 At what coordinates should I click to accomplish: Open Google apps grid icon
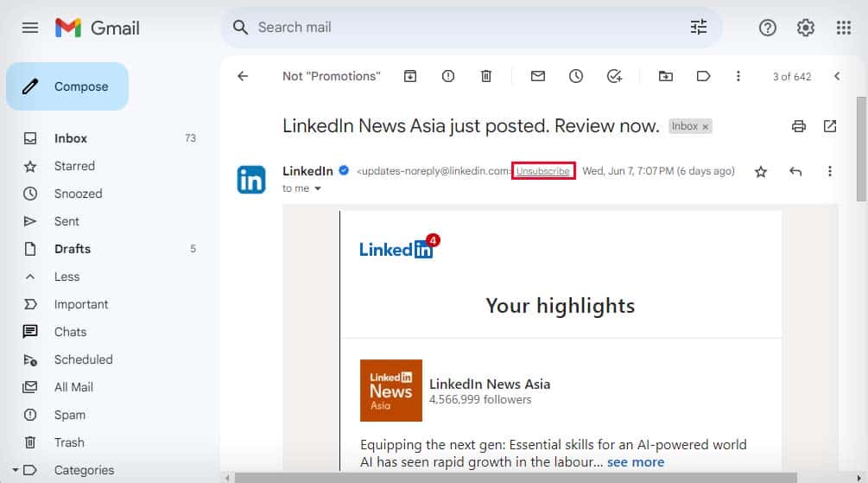pyautogui.click(x=844, y=27)
